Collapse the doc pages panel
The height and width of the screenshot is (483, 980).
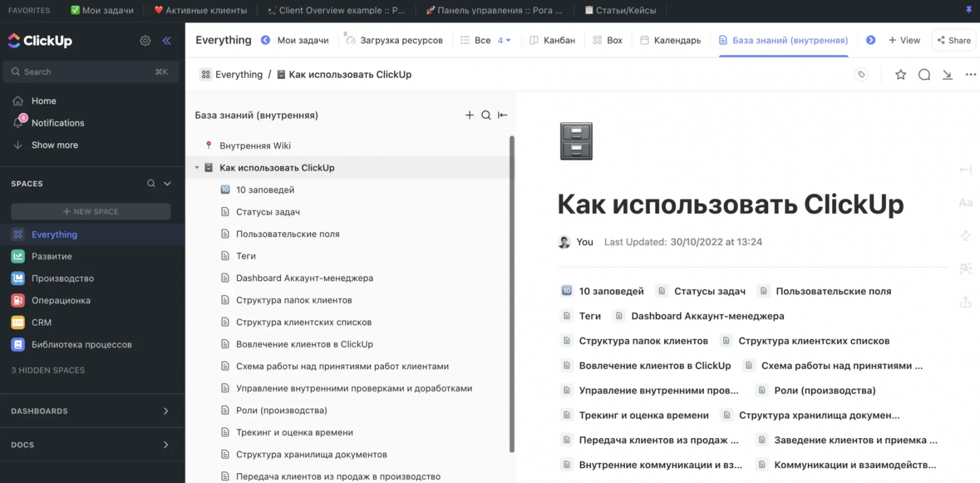click(503, 115)
